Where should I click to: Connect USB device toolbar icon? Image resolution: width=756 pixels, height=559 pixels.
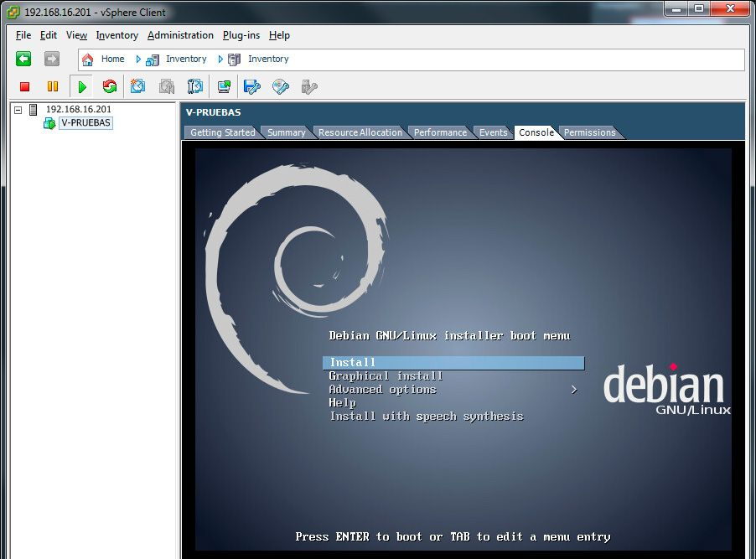pos(309,87)
